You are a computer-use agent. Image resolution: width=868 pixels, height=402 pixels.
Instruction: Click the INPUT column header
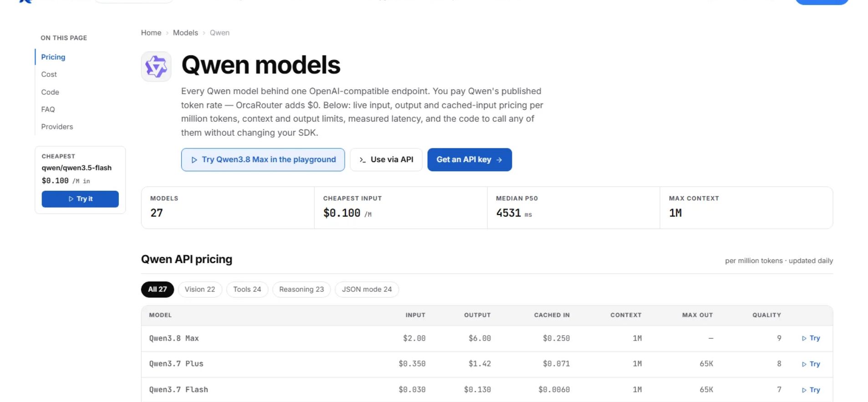pos(415,315)
